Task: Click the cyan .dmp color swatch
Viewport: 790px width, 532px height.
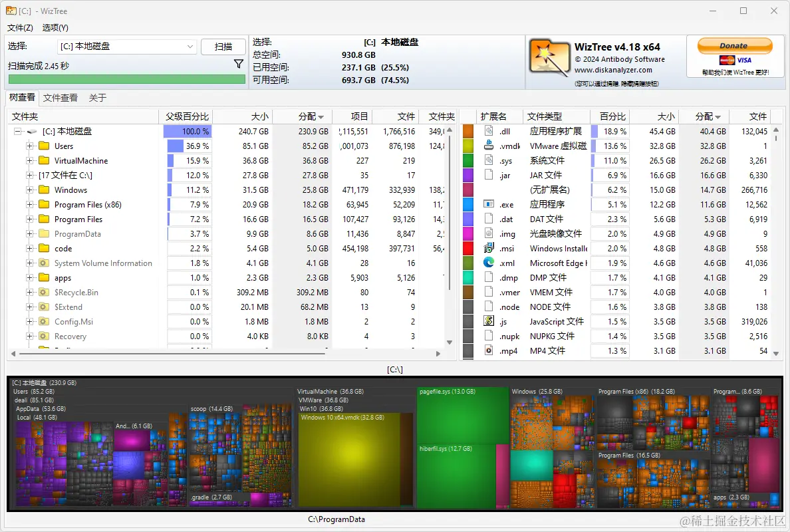Action: (468, 277)
